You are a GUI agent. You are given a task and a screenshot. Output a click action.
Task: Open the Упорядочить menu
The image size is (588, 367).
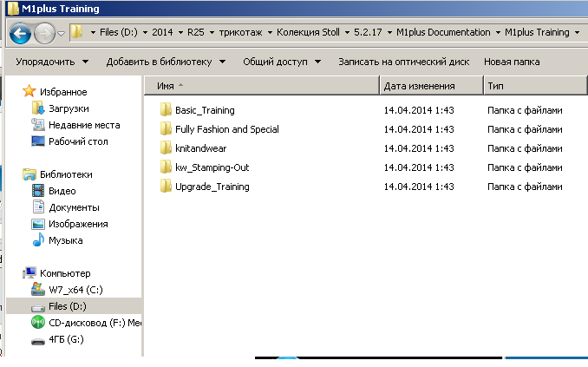52,62
